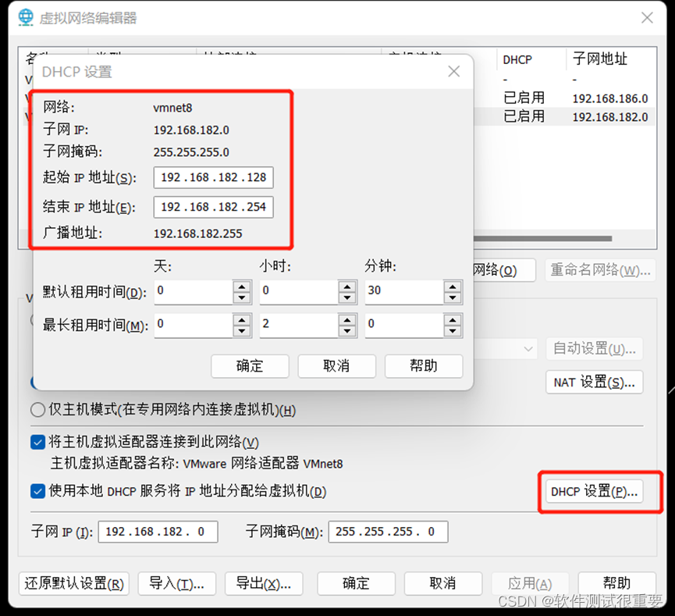Click the 最长租用时间 days input box
Viewport: 675px width, 616px height.
(x=194, y=326)
